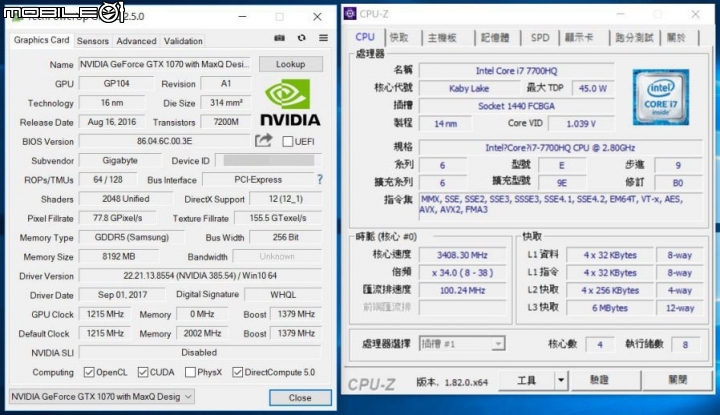
Task: Click the 關閉 button in CPU-Z
Action: coord(678,380)
